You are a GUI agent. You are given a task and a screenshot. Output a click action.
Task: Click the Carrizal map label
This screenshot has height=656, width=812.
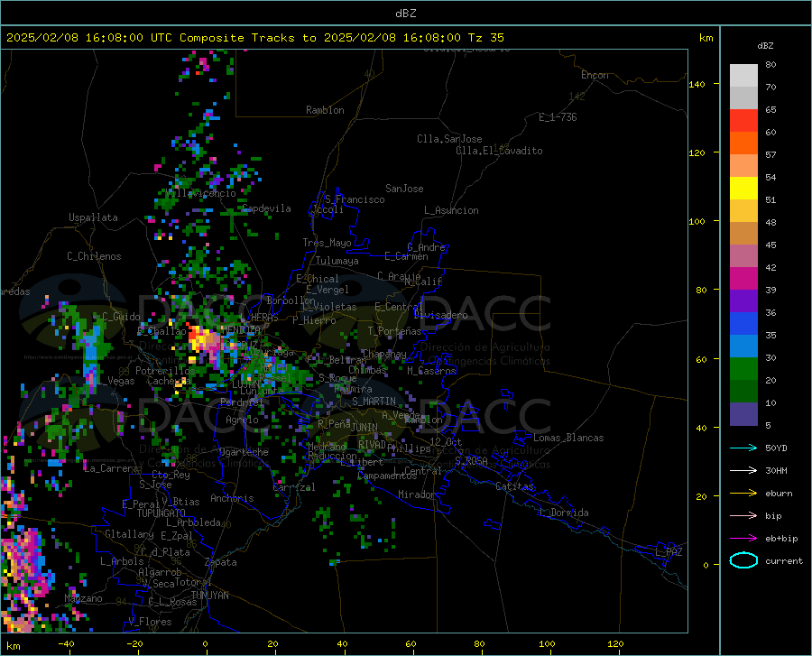pos(294,488)
